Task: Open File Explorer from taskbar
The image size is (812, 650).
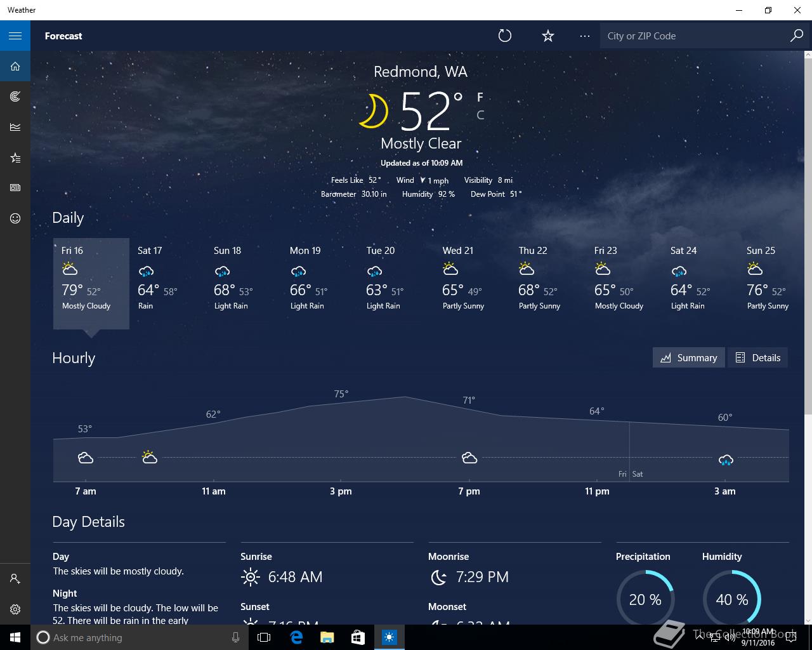Action: [x=327, y=637]
